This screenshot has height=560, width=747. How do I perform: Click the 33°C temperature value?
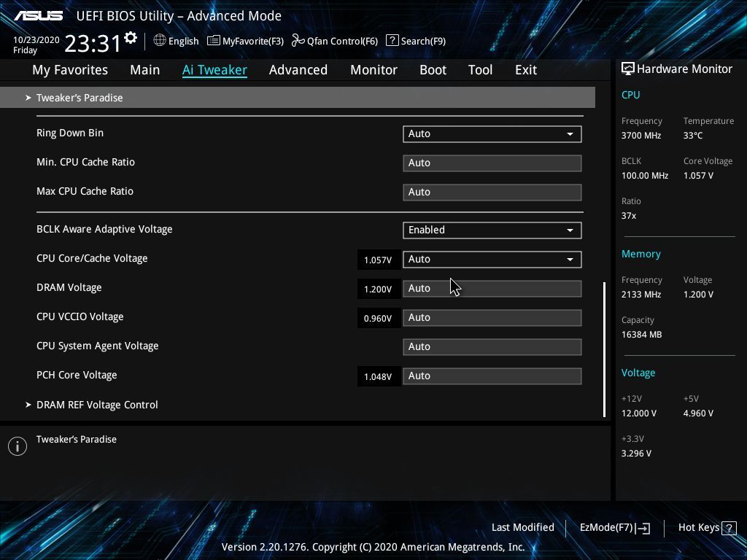pos(693,136)
